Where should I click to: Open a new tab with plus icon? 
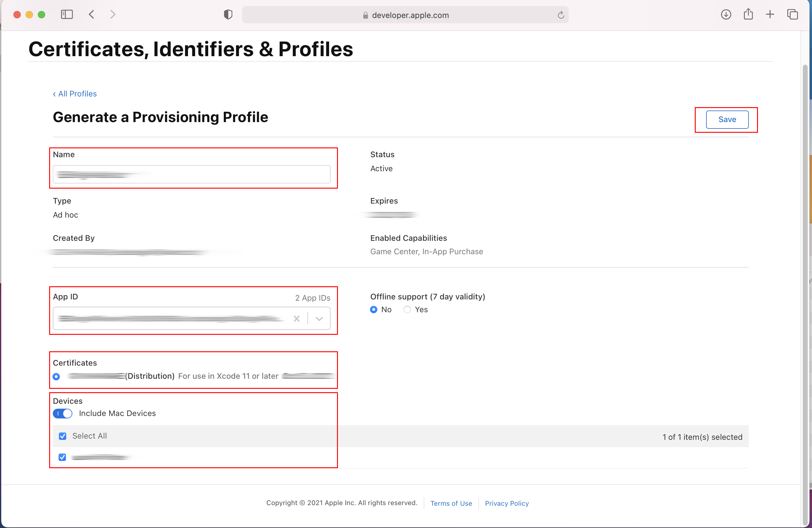coord(770,14)
